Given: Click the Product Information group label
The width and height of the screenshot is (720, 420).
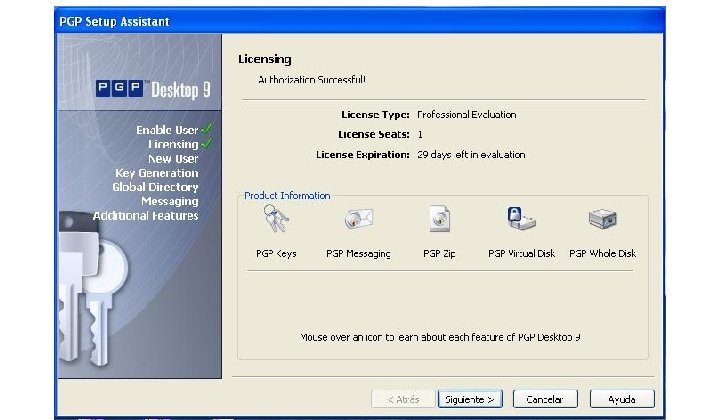Looking at the screenshot, I should [287, 196].
